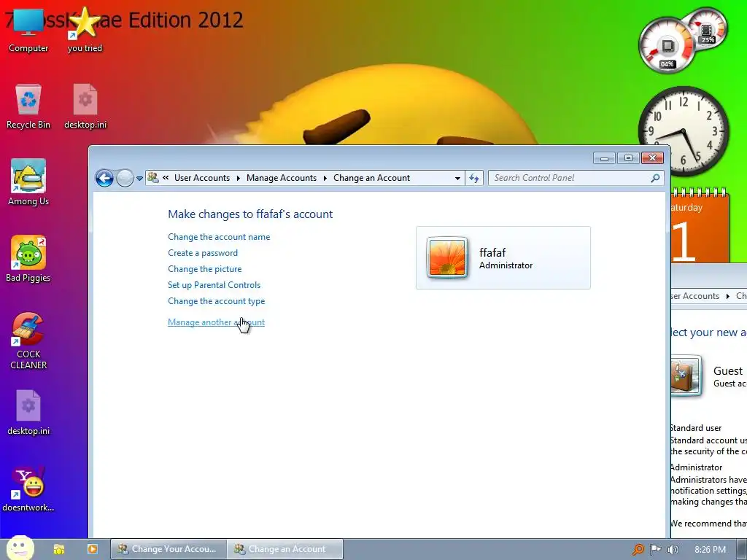The image size is (747, 560).
Task: Select purple desktop.ini file below COCK CLEANER
Action: 28,413
